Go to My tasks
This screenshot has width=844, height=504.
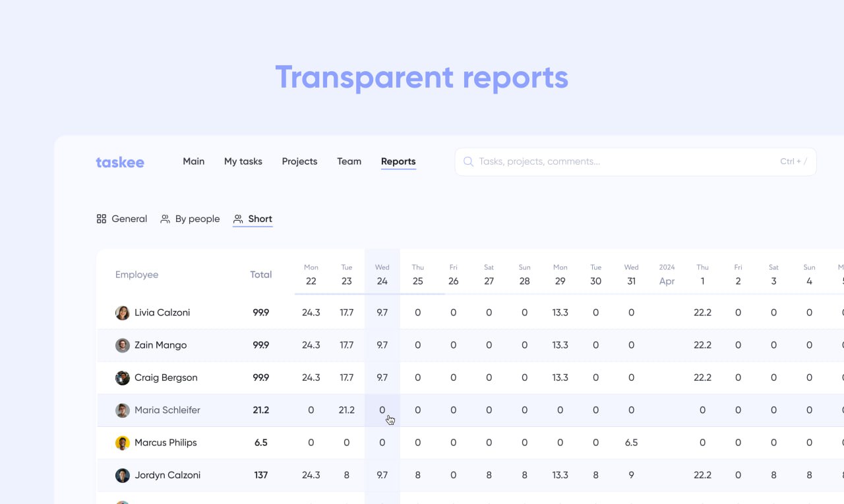(x=243, y=161)
